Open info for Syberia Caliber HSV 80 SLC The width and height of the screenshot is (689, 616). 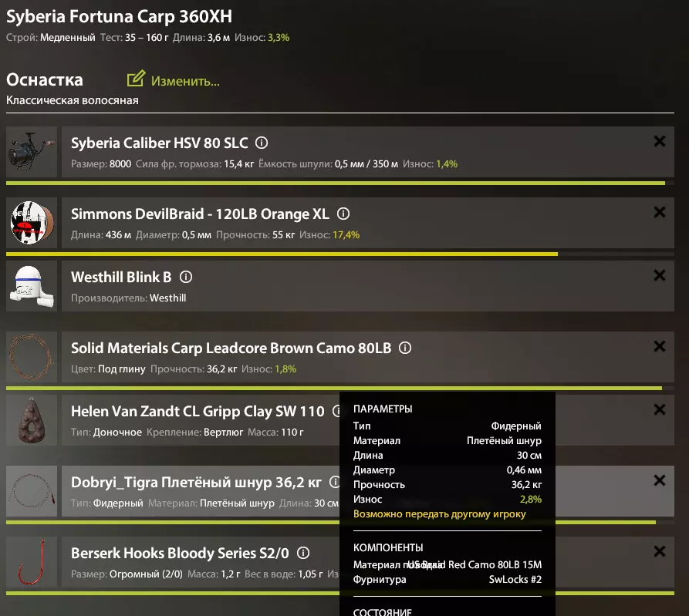[262, 143]
